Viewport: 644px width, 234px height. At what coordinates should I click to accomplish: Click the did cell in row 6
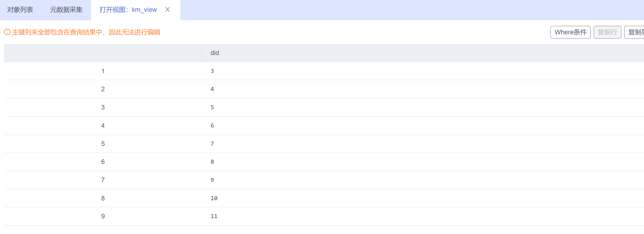(423, 162)
